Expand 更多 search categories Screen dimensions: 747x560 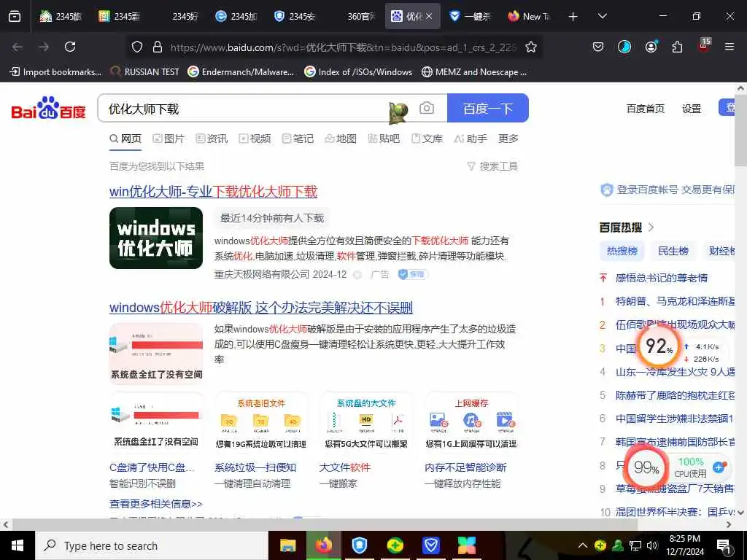coord(508,139)
